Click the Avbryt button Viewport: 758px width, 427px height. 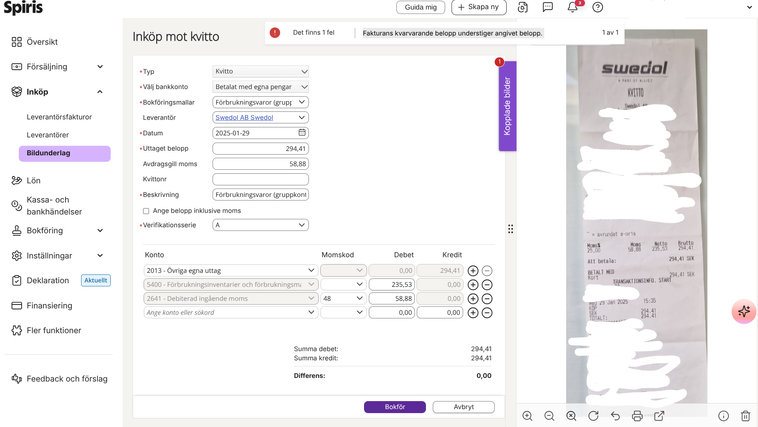pos(464,407)
